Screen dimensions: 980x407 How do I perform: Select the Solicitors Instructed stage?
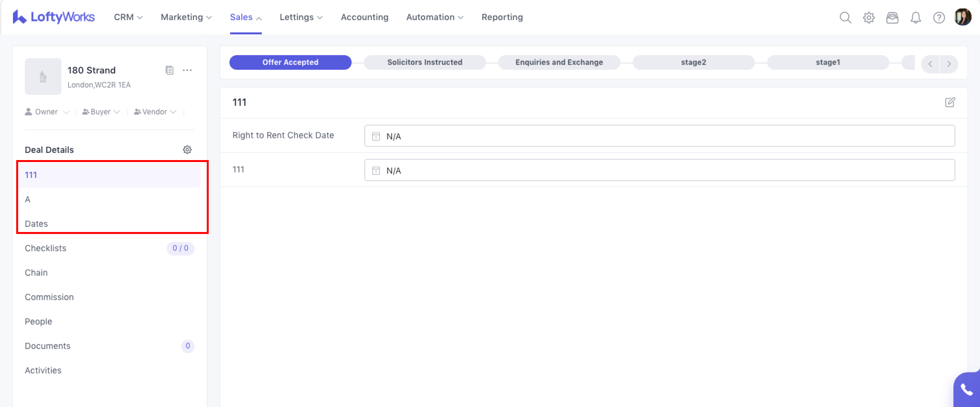tap(424, 63)
